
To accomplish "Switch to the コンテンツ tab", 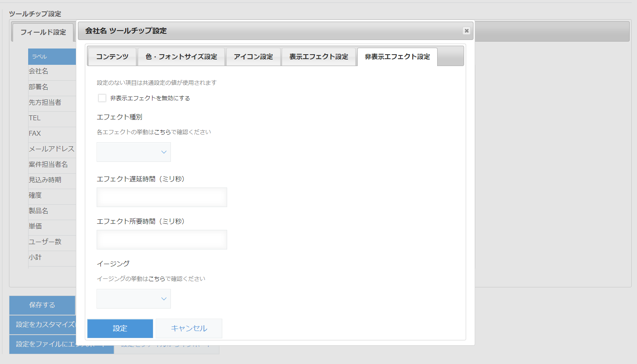I will [x=112, y=57].
